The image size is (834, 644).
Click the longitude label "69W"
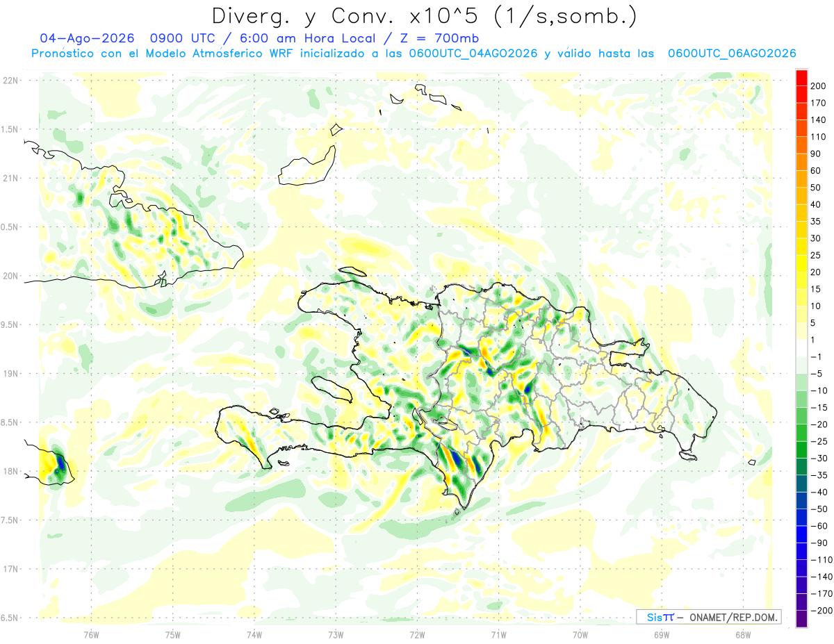click(662, 635)
